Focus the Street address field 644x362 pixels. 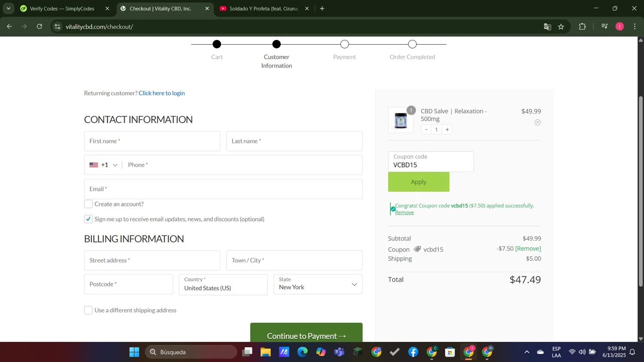[x=152, y=260]
